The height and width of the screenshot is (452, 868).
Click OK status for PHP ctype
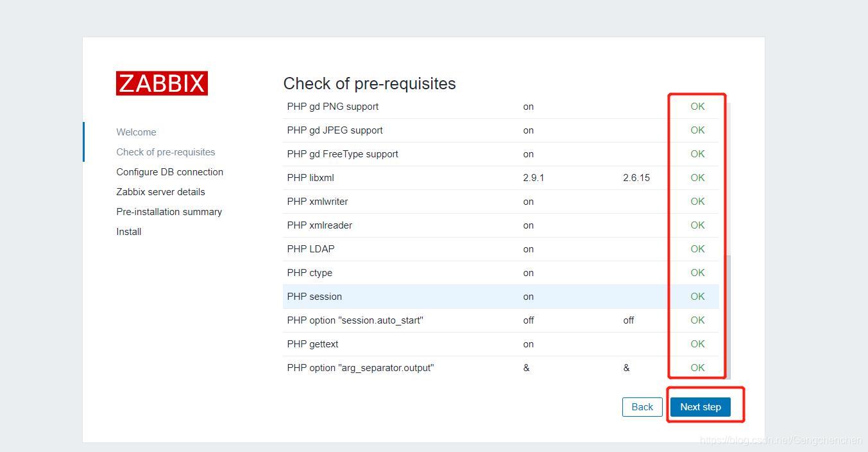point(697,273)
